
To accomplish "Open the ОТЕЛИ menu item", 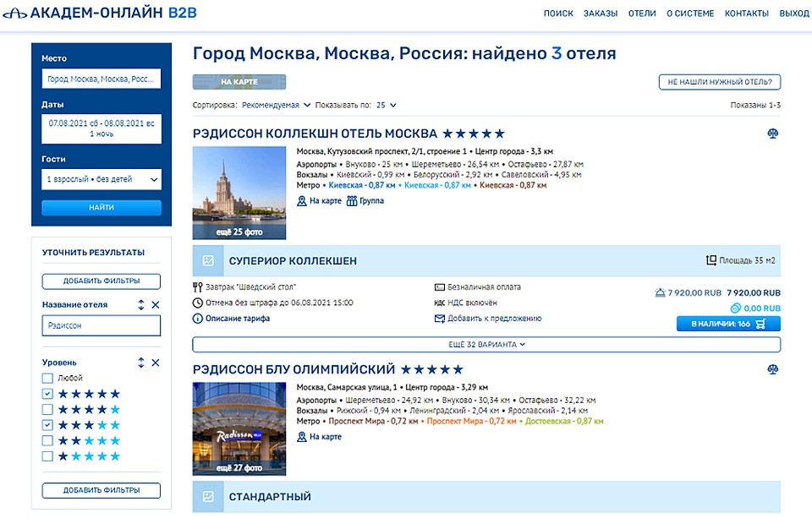I will (642, 14).
